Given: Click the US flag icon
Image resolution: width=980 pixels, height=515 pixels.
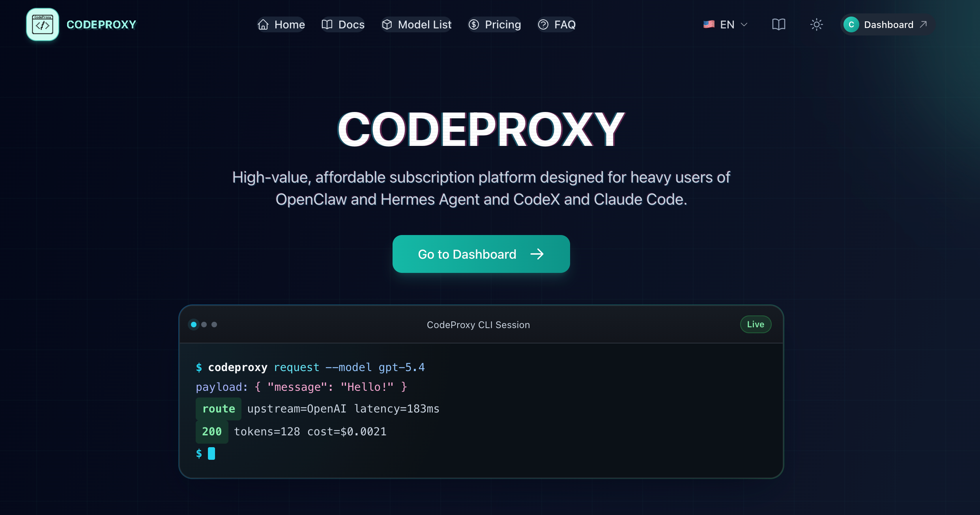Looking at the screenshot, I should click(x=709, y=24).
